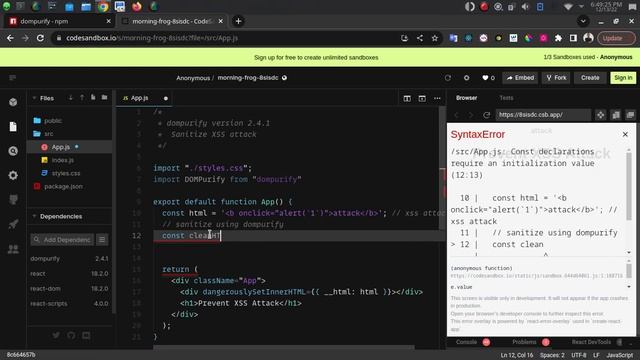Click the preview URL address field
640x360 pixels.
(543, 115)
